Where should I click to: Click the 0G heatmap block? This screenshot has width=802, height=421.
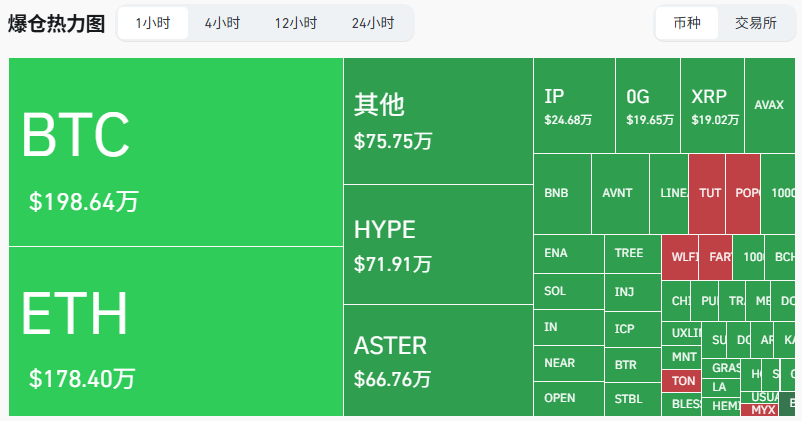coord(647,106)
